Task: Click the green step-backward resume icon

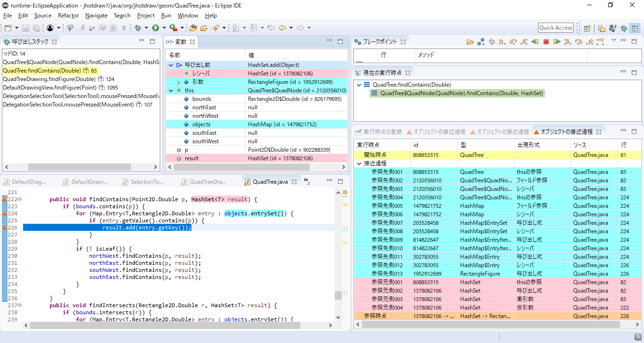Action: (x=535, y=41)
